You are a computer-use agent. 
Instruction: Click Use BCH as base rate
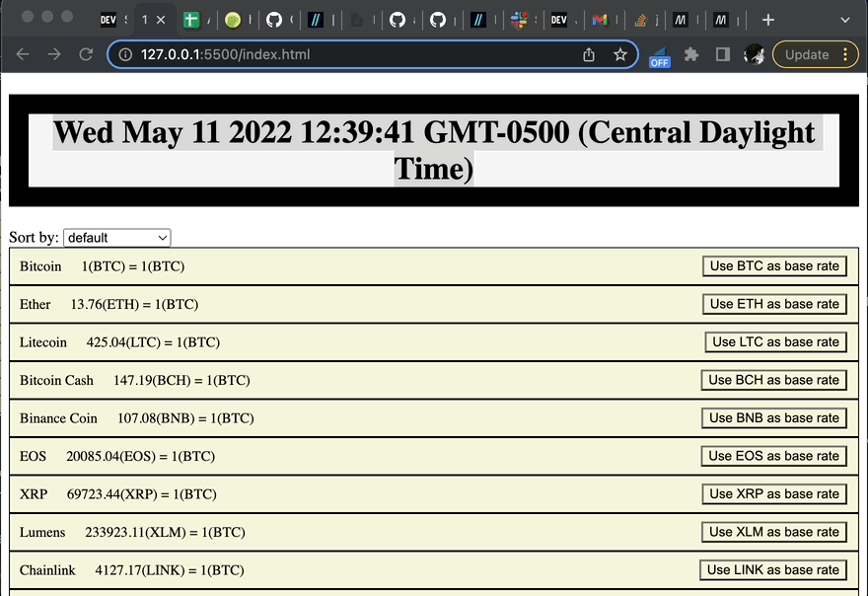pyautogui.click(x=774, y=380)
